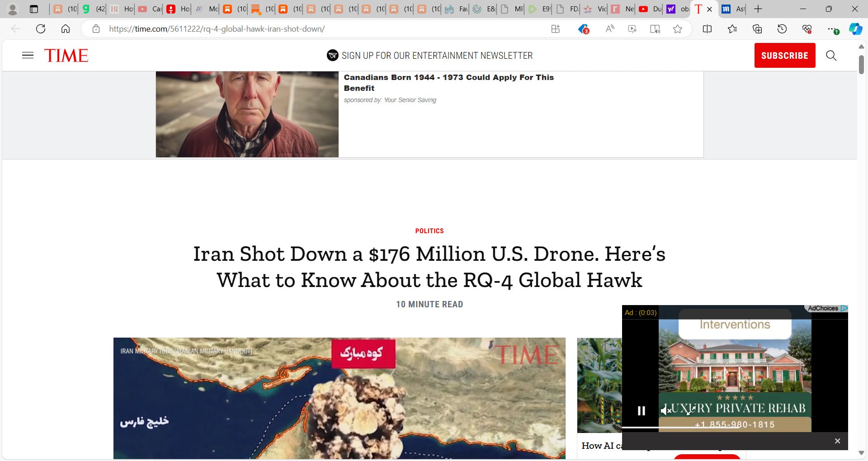Click the '10 MINUTE READ' label
The width and height of the screenshot is (868, 461).
(429, 305)
